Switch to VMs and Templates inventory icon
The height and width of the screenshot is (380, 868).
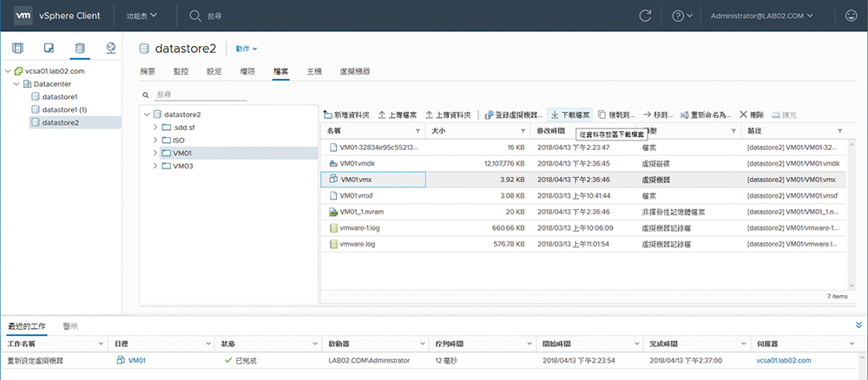[49, 48]
